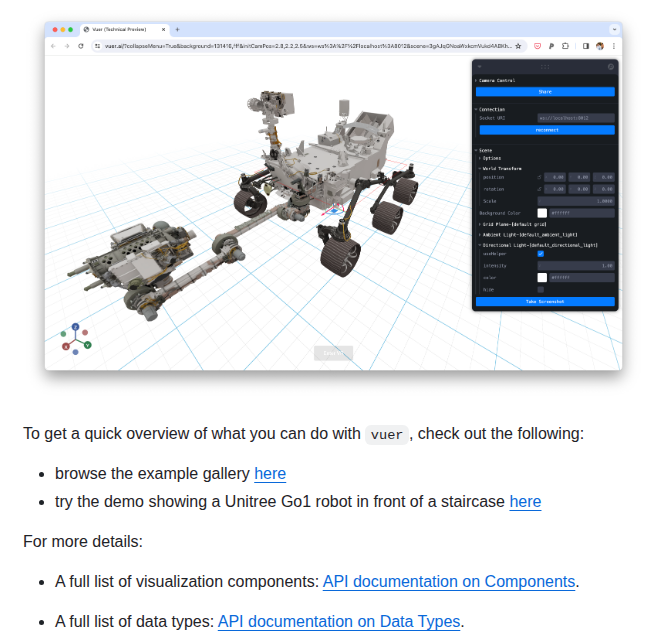Click the position X value field

(x=555, y=177)
